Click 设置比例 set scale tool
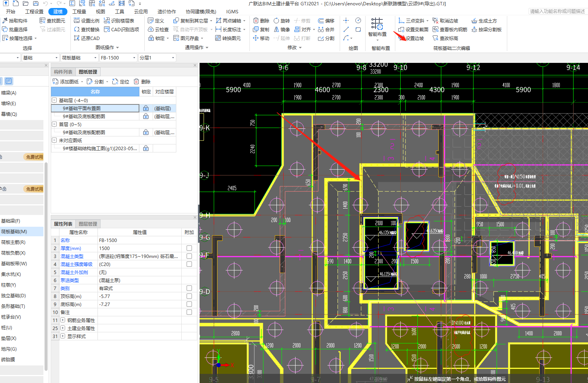 click(87, 21)
